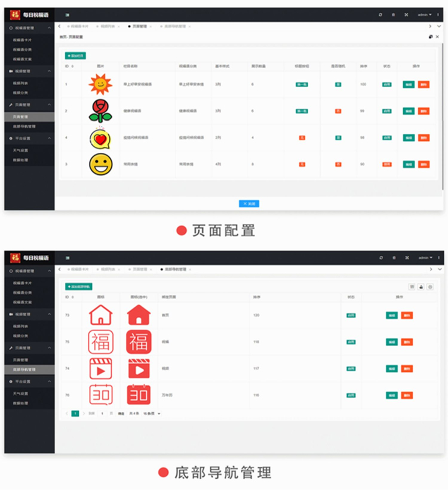Viewport: 448px width, 490px height.
Task: Click the outlined video icon in the 视频 row
Action: pyautogui.click(x=100, y=369)
